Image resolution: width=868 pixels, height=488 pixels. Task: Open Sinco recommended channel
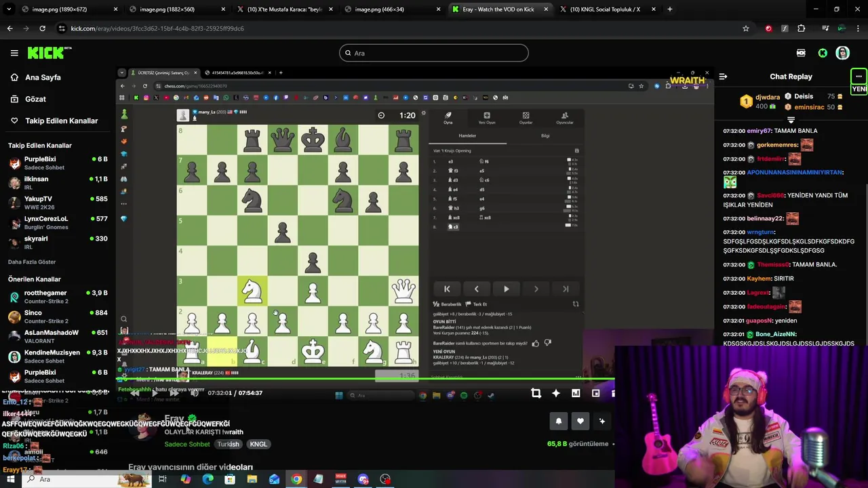click(58, 317)
